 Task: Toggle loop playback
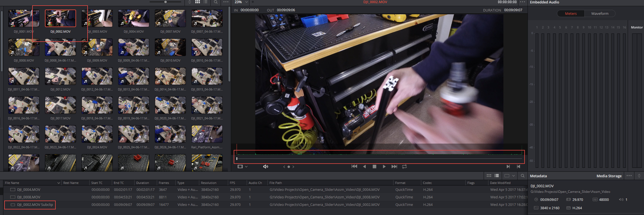pos(404,167)
